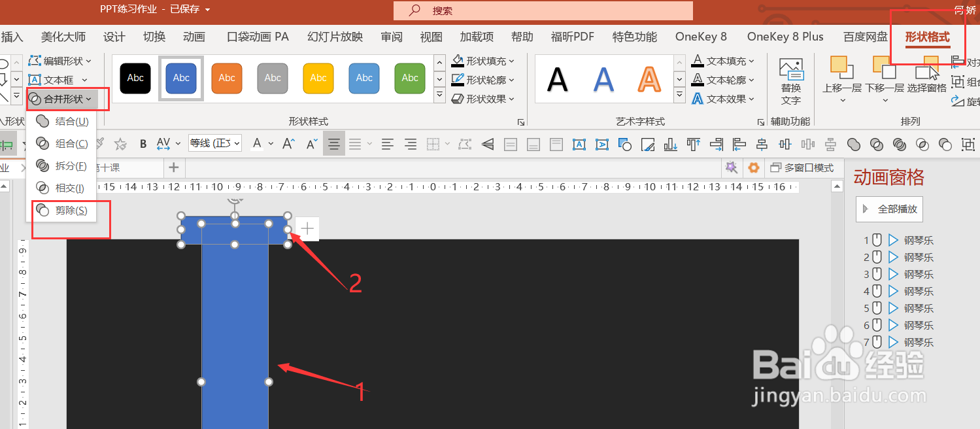The height and width of the screenshot is (429, 980).
Task: Expand the 上移一层 dropdown
Action: pos(842,100)
